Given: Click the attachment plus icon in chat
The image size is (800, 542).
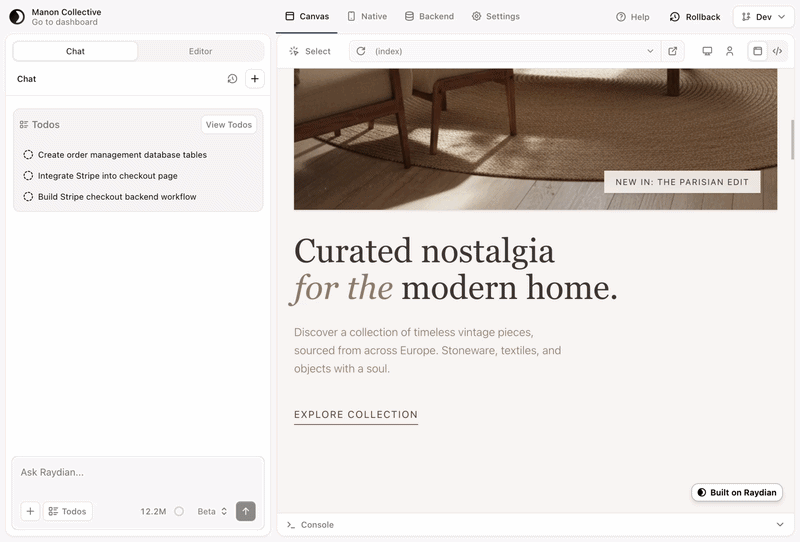Looking at the screenshot, I should [30, 511].
